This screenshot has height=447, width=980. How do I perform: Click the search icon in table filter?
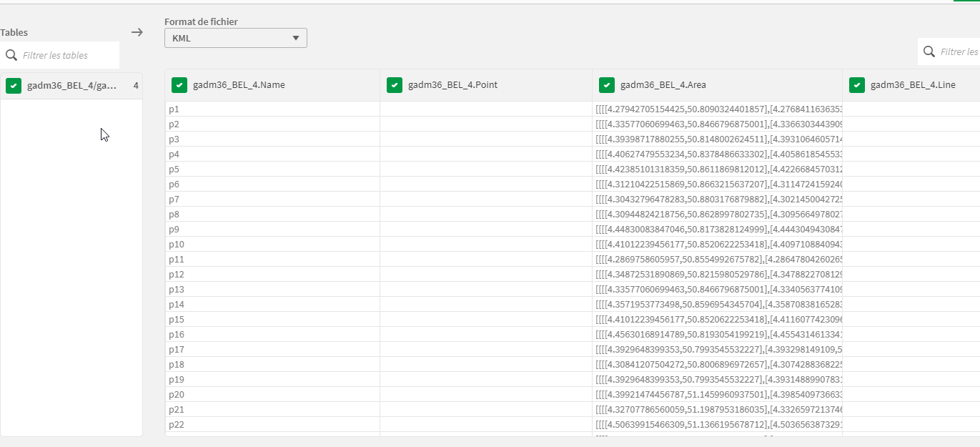(x=11, y=55)
